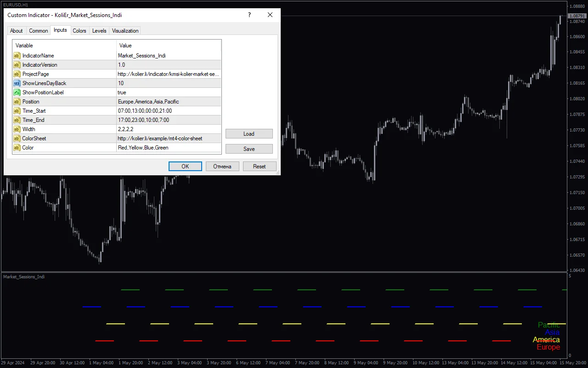This screenshot has width=588, height=368.
Task: Click the ab icon beside IndicatorName
Action: [x=17, y=56]
